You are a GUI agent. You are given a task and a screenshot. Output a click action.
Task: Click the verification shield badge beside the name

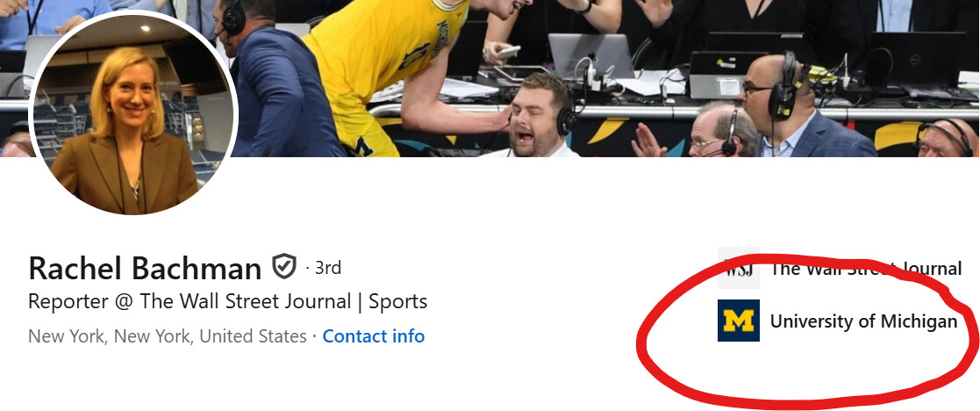coord(283,267)
